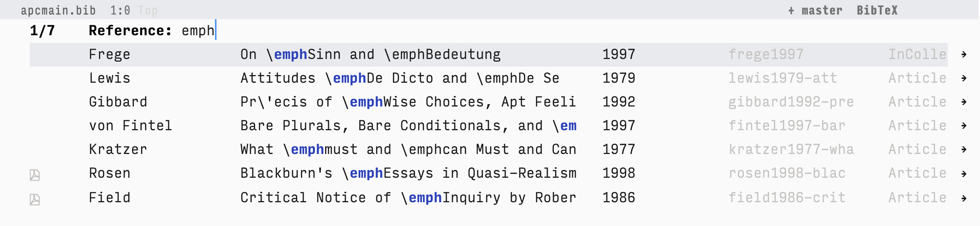Viewport: 980px width, 226px height.
Task: Select the citation key 'frege1997'
Action: point(765,54)
